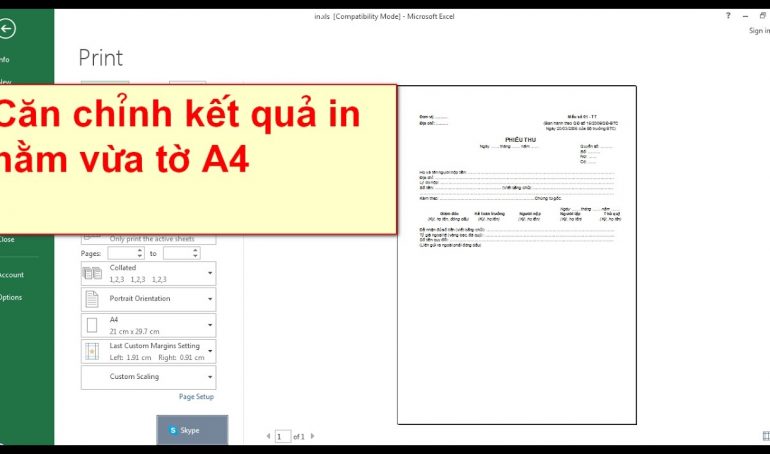Open the Portrait Orientation dropdown arrow
Viewport: 770px width, 454px height.
pos(210,299)
